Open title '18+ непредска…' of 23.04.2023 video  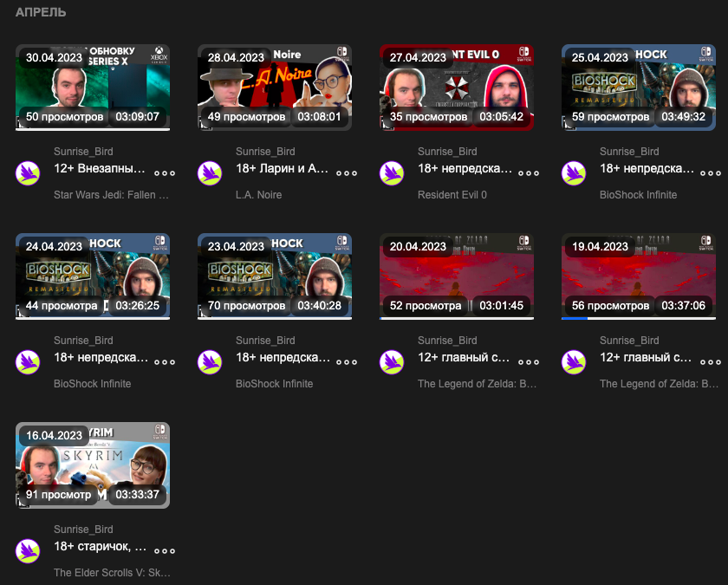pos(283,357)
